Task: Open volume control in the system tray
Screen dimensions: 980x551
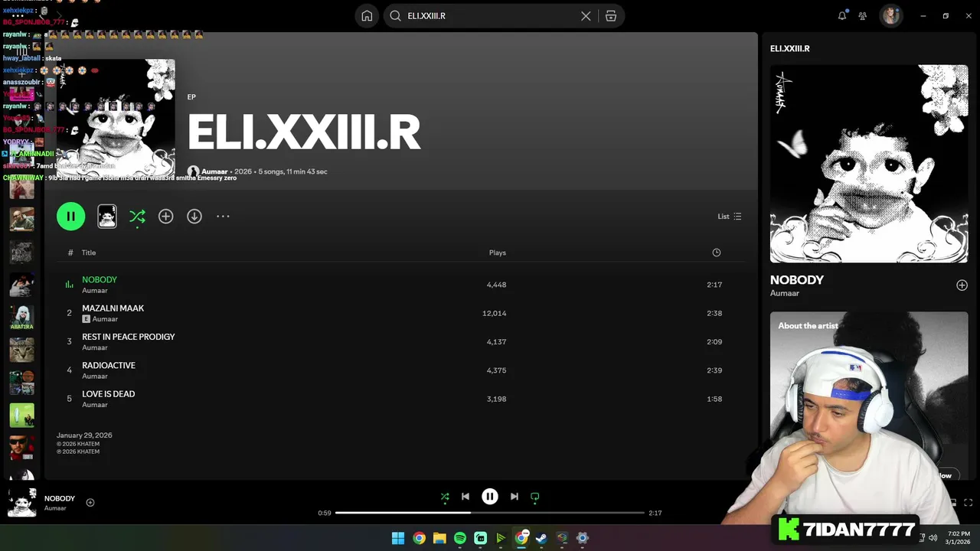Action: coord(933,538)
